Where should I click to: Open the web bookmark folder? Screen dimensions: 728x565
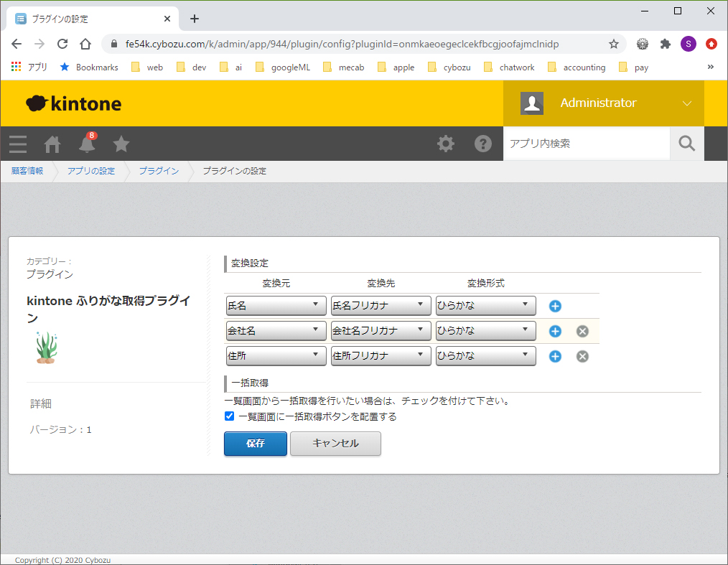147,67
